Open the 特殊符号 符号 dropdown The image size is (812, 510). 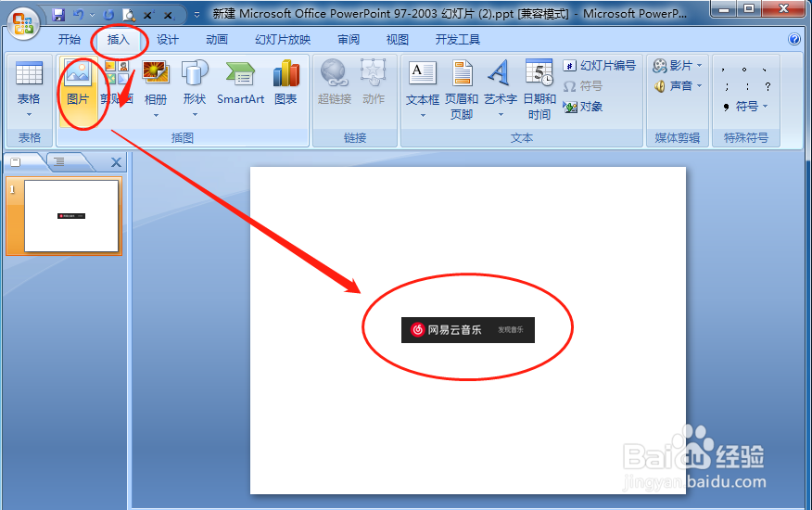click(x=745, y=107)
